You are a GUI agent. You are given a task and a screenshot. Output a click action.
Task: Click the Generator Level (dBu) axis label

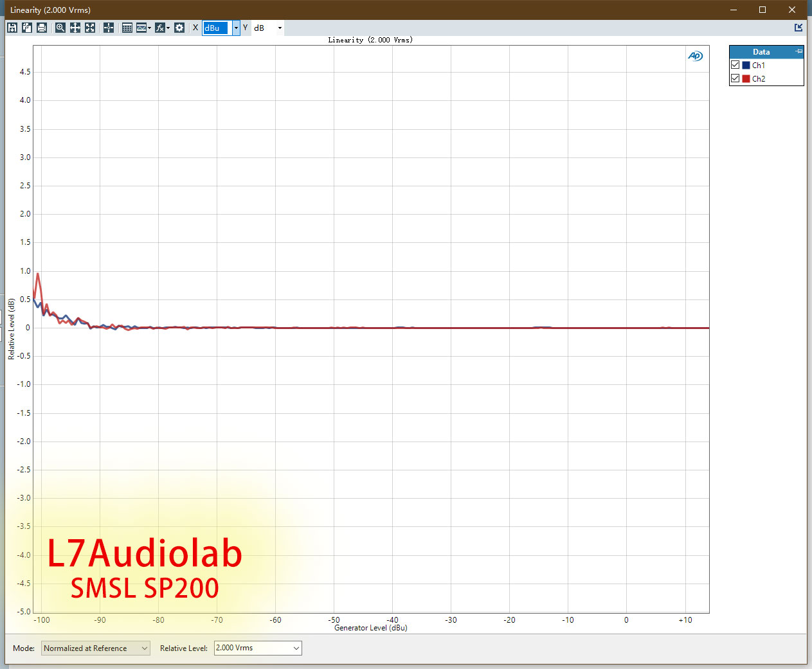[x=371, y=628]
